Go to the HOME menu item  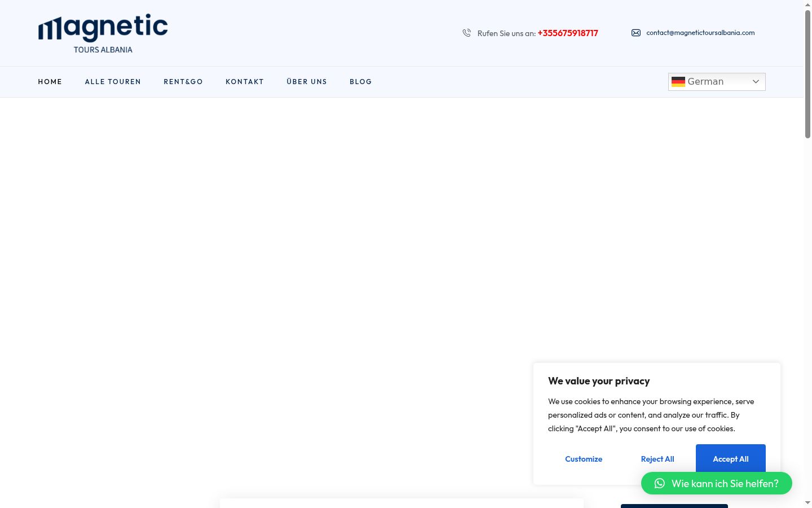click(x=50, y=82)
